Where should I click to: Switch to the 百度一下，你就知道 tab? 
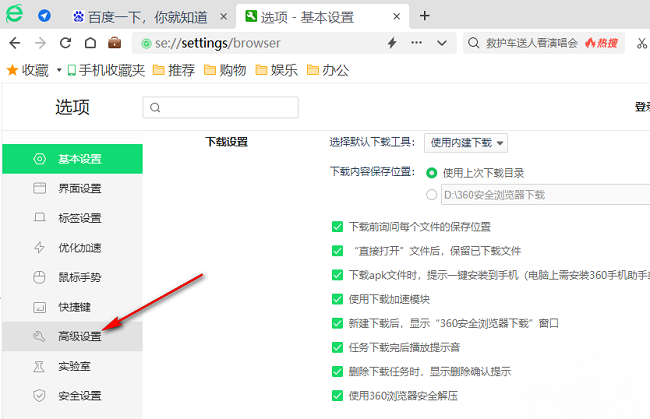click(x=140, y=17)
